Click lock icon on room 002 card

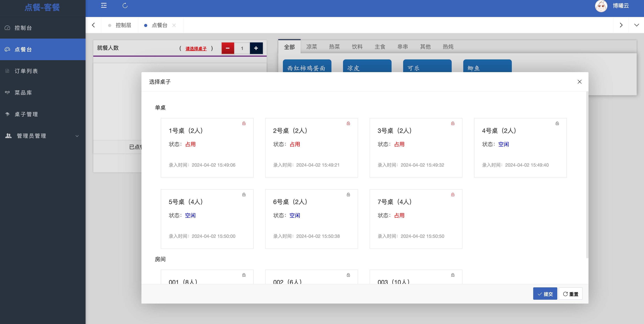point(348,275)
